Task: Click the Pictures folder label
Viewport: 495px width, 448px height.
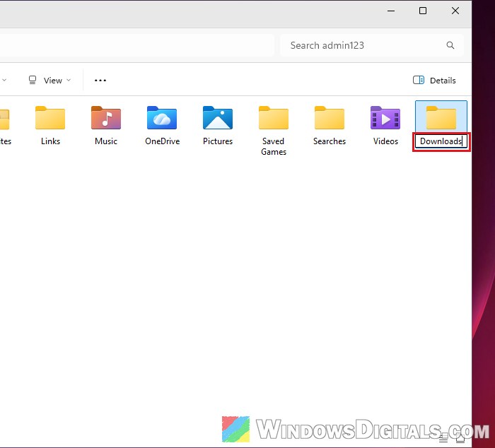Action: pyautogui.click(x=218, y=141)
